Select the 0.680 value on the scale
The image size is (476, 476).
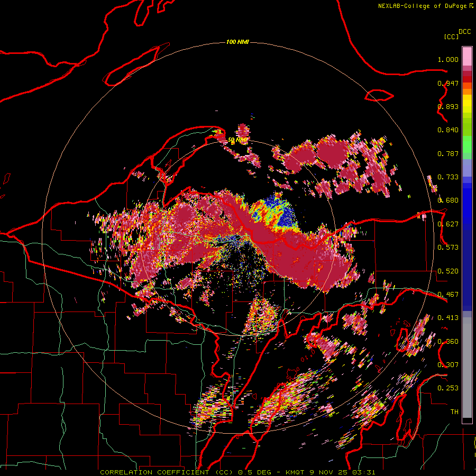tap(448, 200)
